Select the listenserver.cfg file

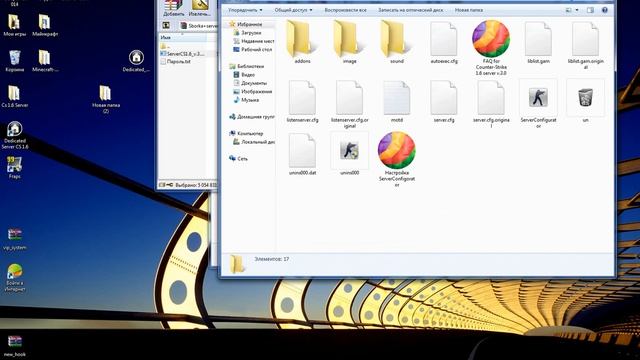click(302, 102)
